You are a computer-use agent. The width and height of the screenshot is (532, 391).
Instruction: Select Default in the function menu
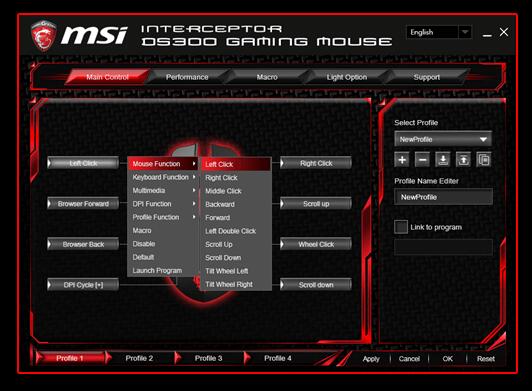(x=163, y=257)
